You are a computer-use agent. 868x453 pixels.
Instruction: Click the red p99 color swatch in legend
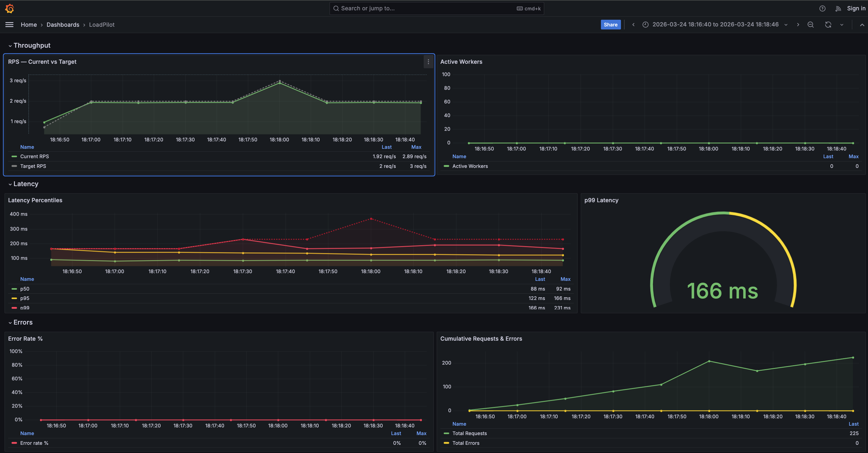click(x=14, y=308)
